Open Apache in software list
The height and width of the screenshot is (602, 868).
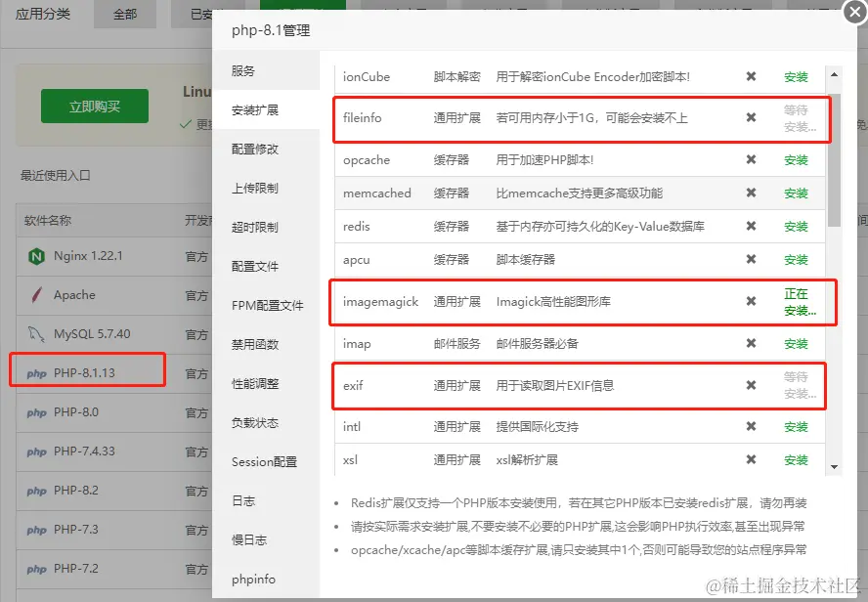74,295
